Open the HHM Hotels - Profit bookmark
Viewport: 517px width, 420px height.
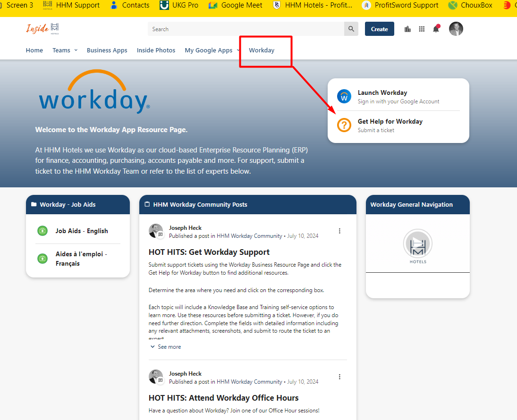point(313,5)
